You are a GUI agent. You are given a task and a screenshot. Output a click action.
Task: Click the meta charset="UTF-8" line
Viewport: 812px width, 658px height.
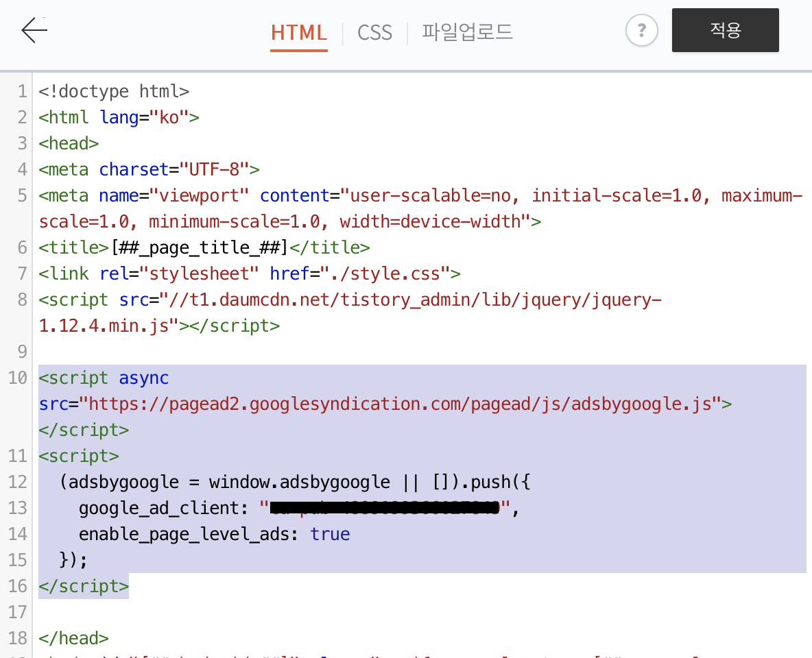[x=149, y=169]
